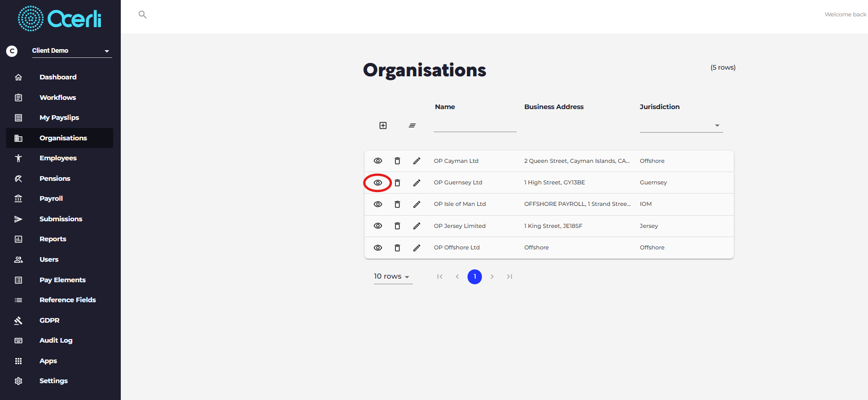Sort by Name column header
868x400 pixels.
click(x=445, y=107)
